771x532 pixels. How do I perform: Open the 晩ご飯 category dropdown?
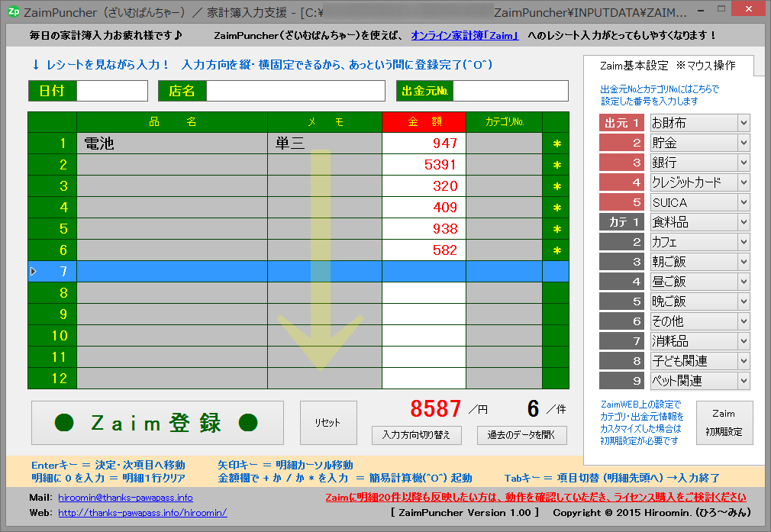coord(744,301)
